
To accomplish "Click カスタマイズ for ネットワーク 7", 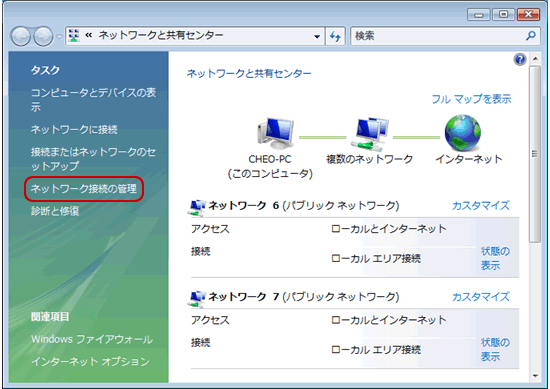I will tap(481, 297).
